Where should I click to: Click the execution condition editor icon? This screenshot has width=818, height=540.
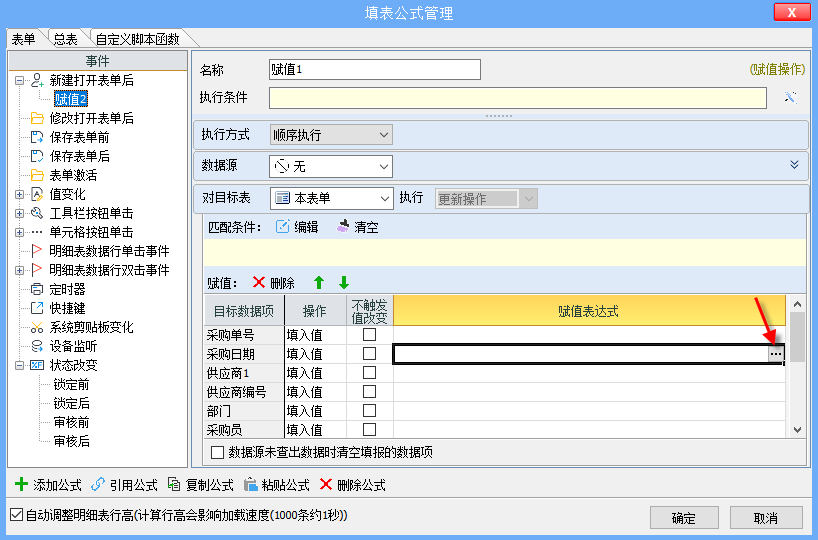tap(790, 98)
